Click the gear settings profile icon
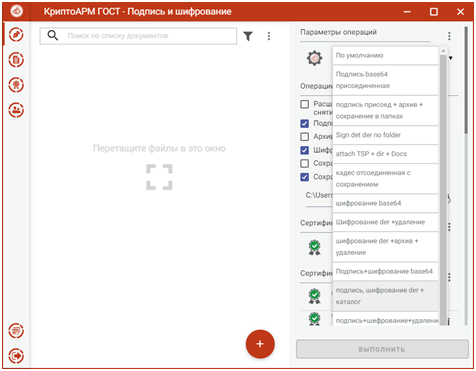This screenshot has width=476, height=371. tap(314, 58)
